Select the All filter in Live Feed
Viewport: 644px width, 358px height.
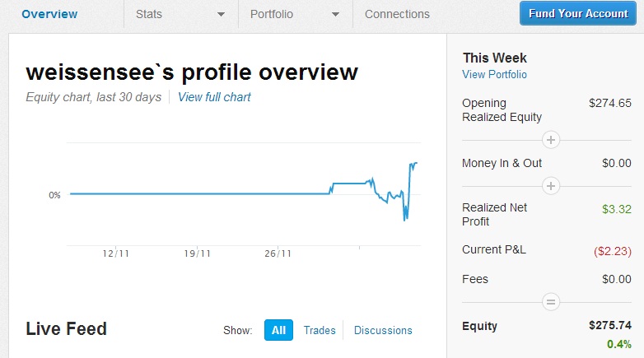(278, 330)
